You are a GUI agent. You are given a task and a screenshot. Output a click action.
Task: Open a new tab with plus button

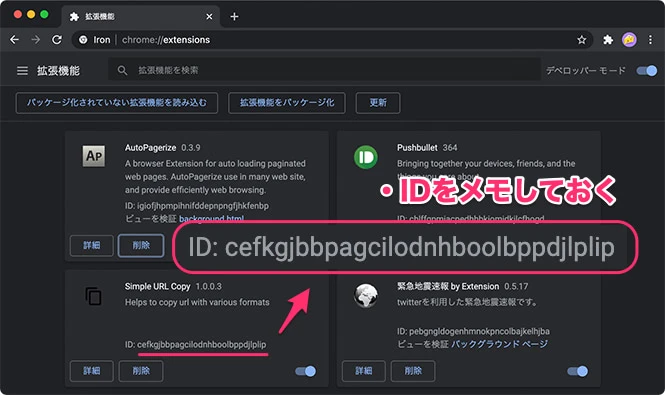(234, 17)
